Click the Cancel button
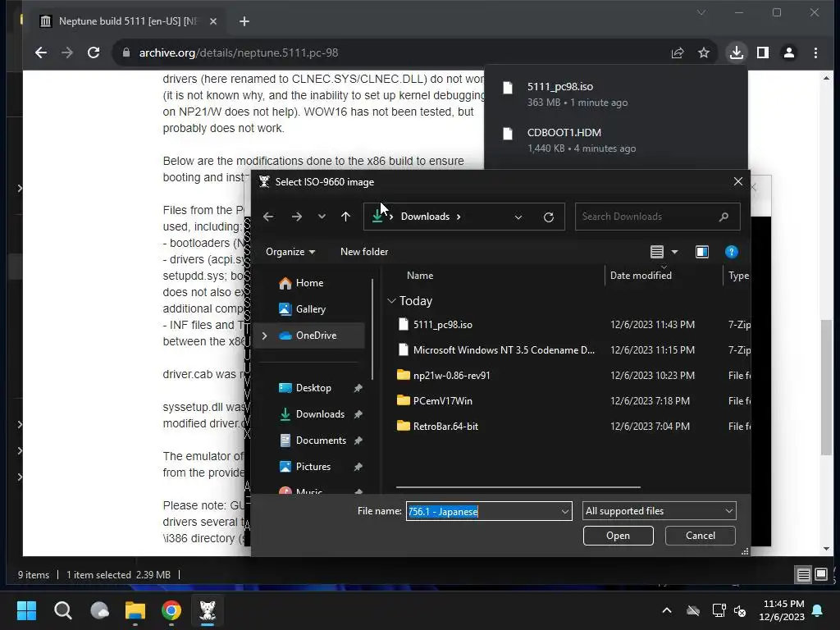This screenshot has width=840, height=630. 701,536
